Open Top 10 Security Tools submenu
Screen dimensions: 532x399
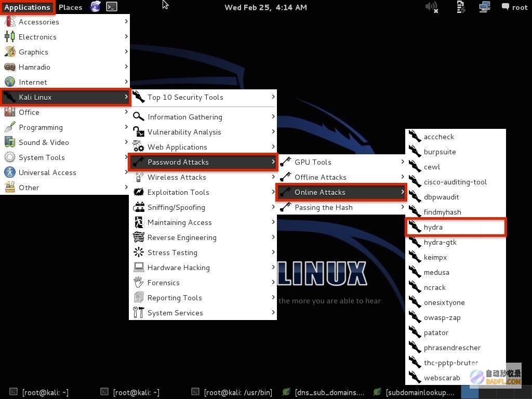(203, 97)
